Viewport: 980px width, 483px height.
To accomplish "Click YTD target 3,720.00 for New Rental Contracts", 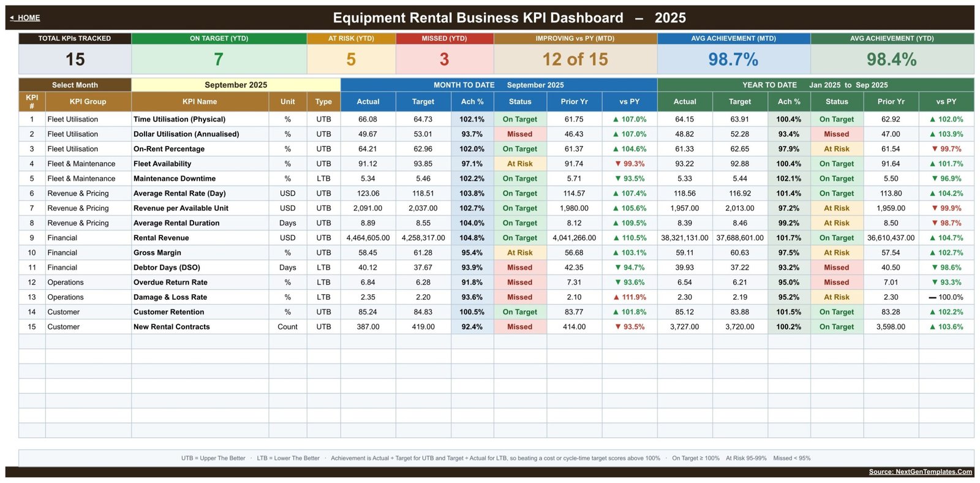I will [740, 327].
